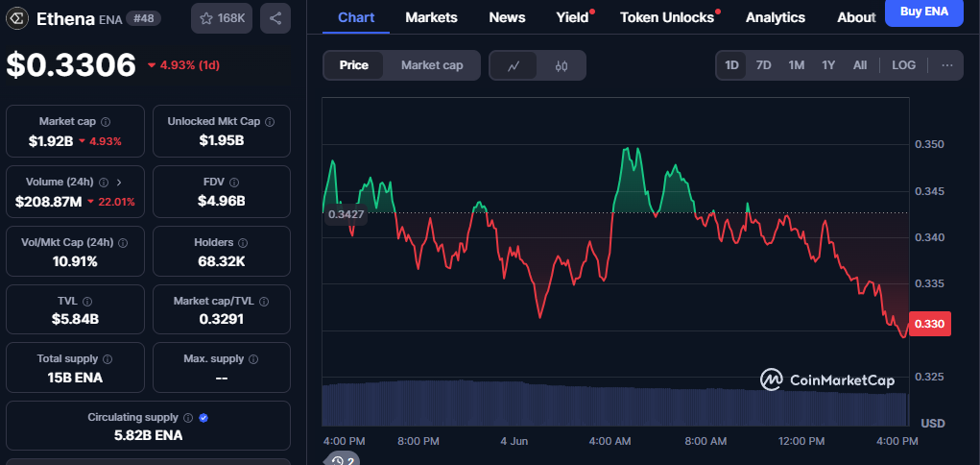This screenshot has height=465, width=980.
Task: Show Max. supply info icon
Action: point(253,359)
